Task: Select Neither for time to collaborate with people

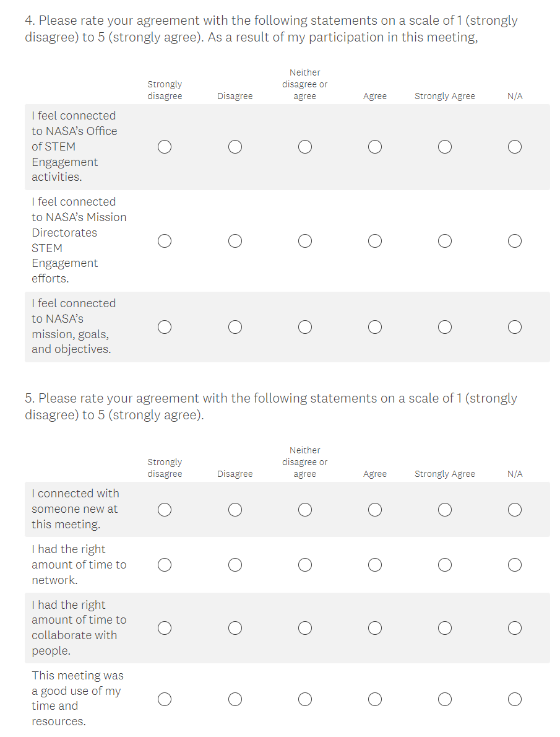Action: click(x=304, y=628)
